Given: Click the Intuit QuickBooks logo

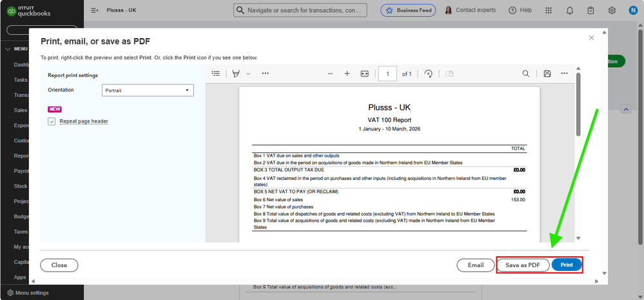Looking at the screenshot, I should [x=28, y=11].
